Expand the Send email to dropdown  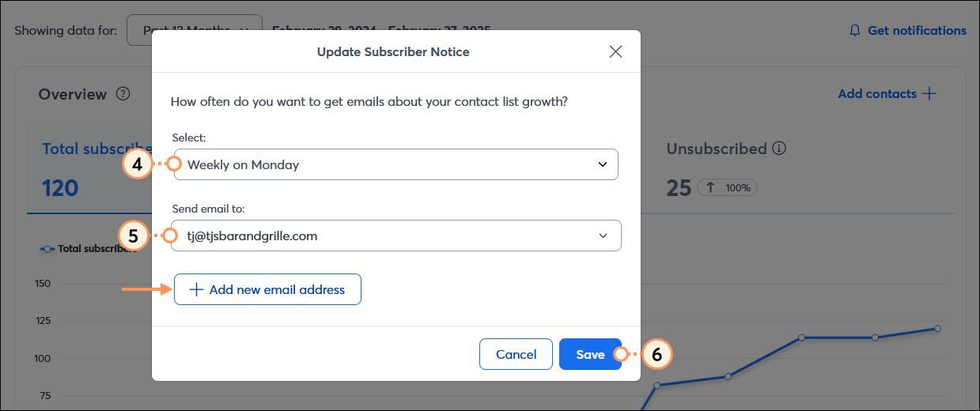click(396, 236)
